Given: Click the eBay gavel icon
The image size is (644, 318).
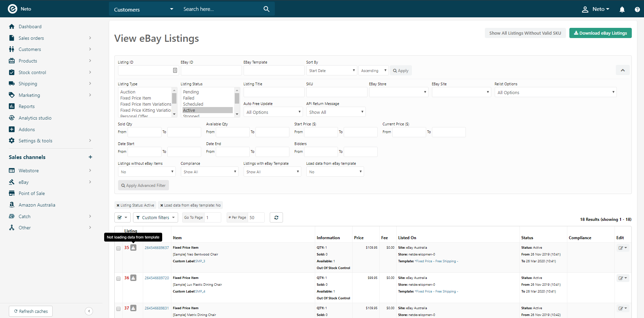Looking at the screenshot, I should (12, 182).
